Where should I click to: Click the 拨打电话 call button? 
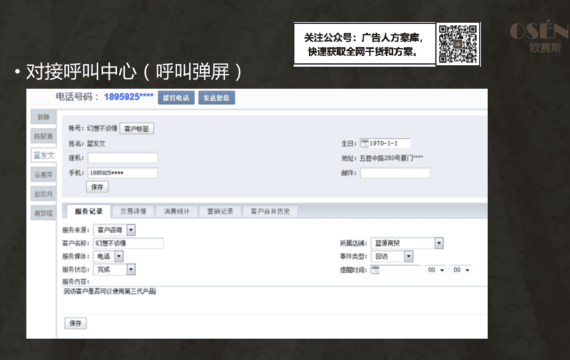(x=176, y=98)
